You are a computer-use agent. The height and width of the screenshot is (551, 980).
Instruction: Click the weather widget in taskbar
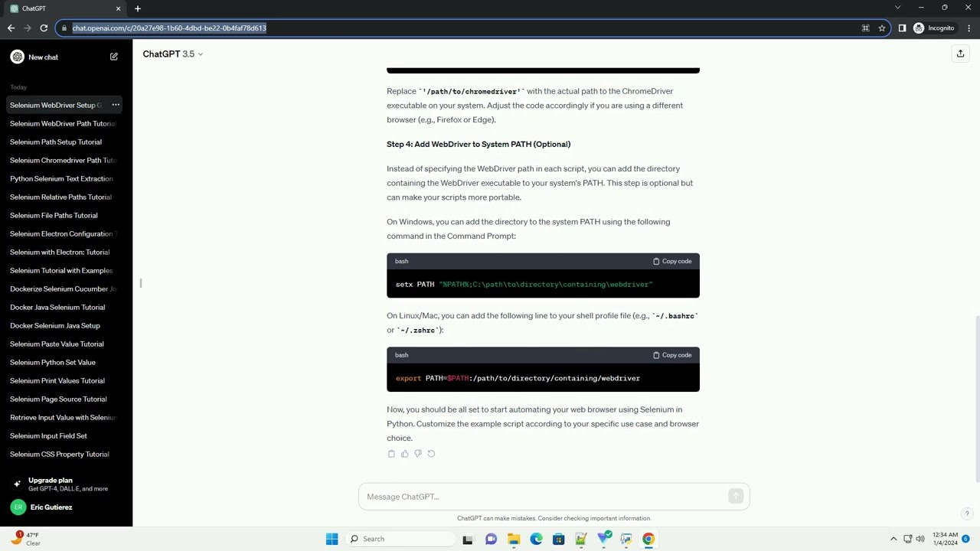tap(25, 539)
